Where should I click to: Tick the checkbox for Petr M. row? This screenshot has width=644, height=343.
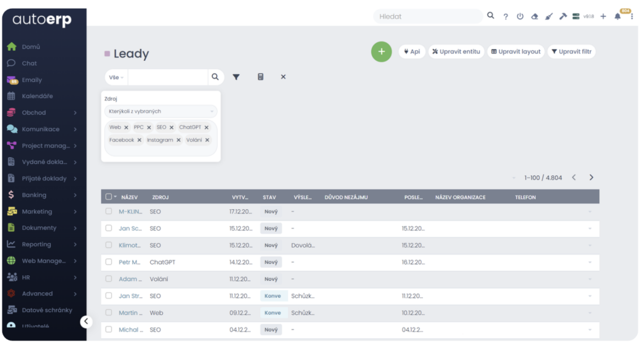[x=109, y=262]
